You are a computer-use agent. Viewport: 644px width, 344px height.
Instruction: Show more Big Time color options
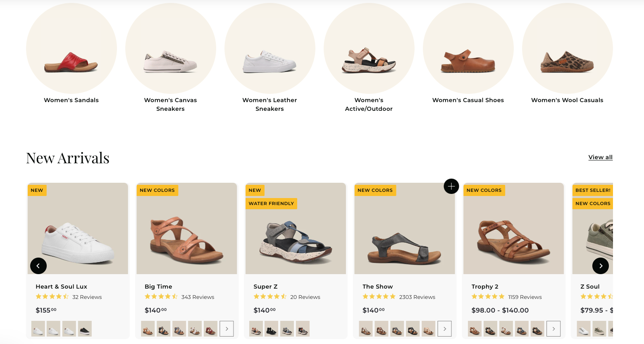[227, 329]
